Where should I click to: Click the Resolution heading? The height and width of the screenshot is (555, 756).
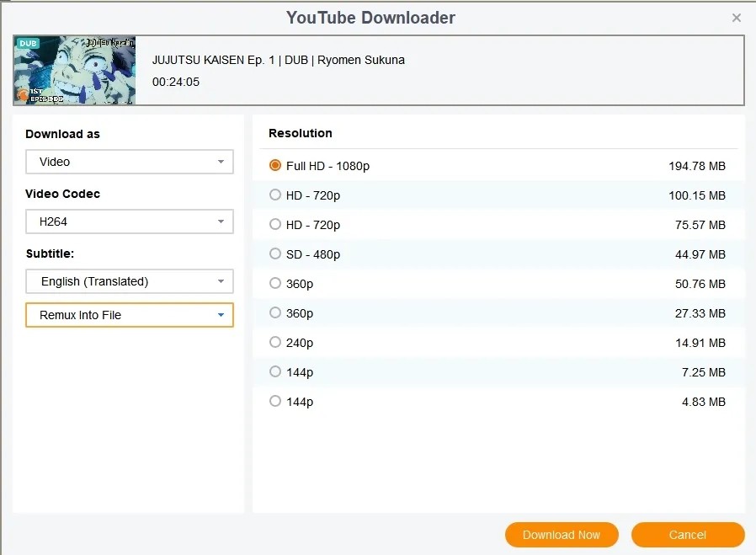(x=301, y=133)
